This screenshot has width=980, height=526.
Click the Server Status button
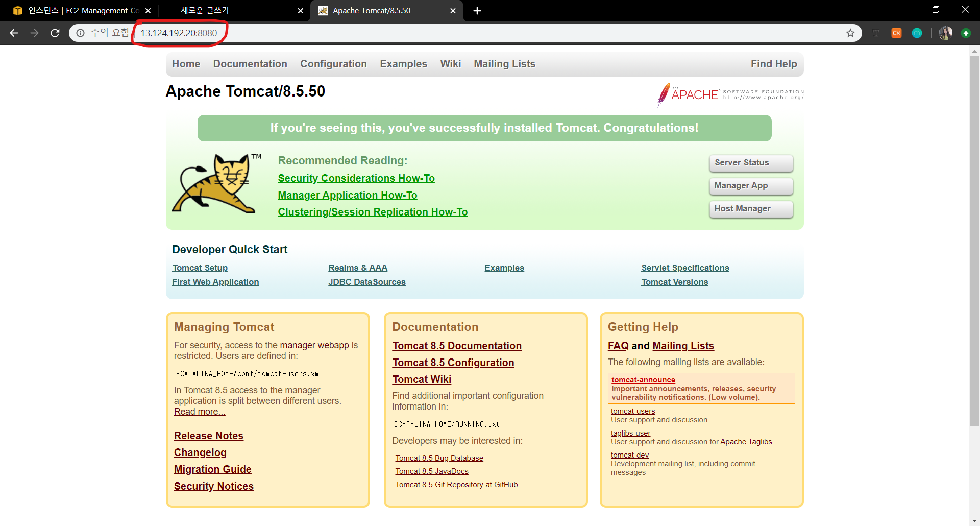(x=751, y=163)
